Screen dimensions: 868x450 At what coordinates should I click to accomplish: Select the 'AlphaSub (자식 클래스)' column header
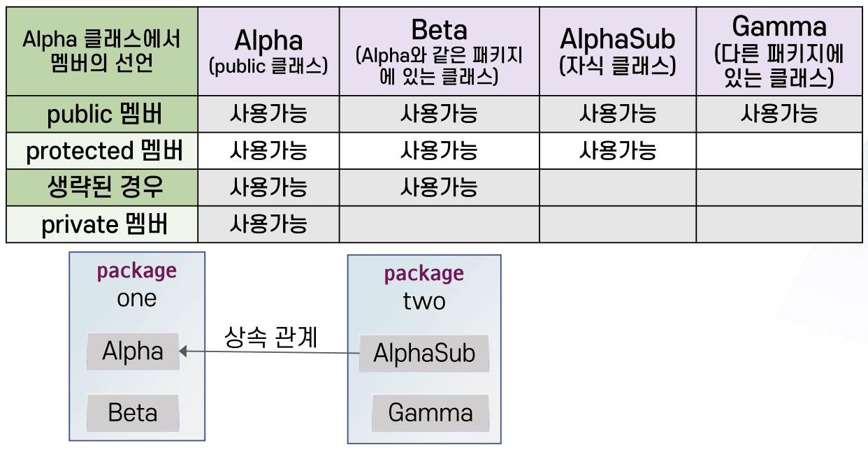pos(617,51)
